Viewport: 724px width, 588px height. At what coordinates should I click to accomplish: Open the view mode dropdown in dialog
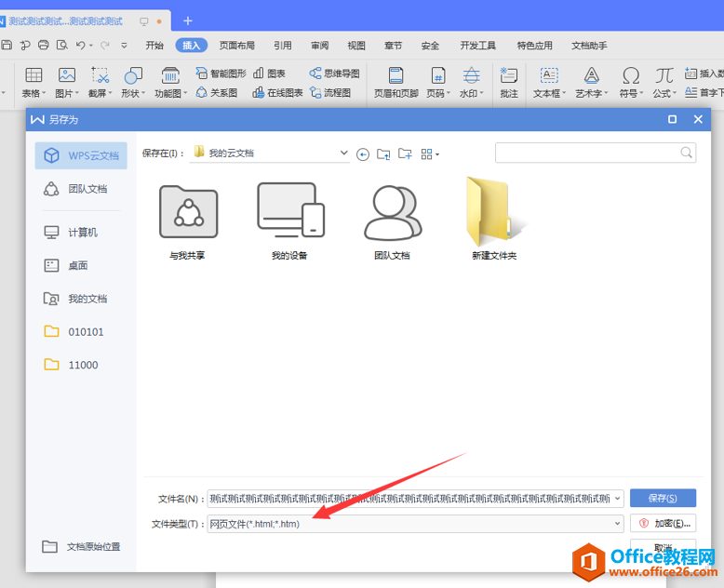click(430, 154)
